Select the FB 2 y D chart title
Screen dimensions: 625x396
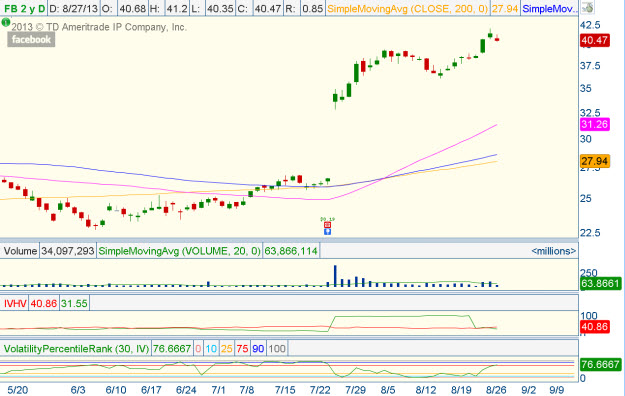[x=24, y=8]
